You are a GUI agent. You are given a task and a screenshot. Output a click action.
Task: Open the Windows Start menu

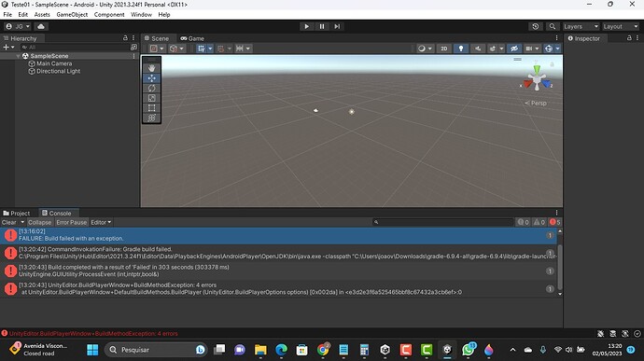click(x=92, y=350)
